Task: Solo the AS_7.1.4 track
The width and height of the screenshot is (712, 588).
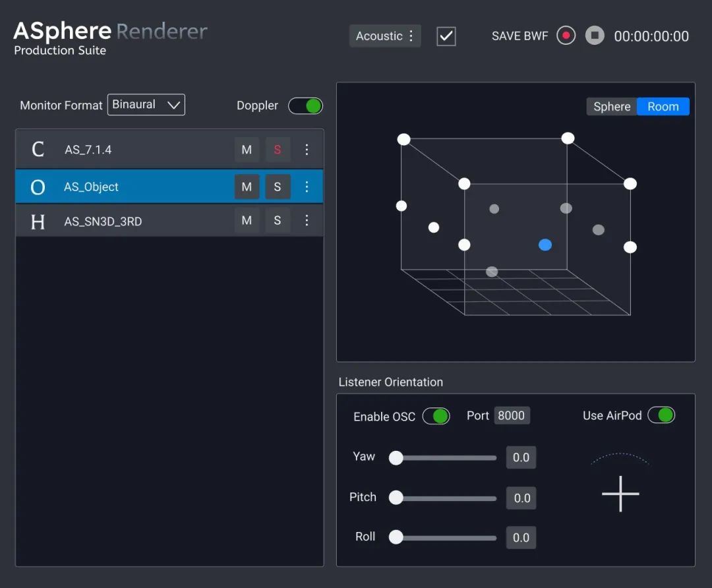Action: [278, 150]
